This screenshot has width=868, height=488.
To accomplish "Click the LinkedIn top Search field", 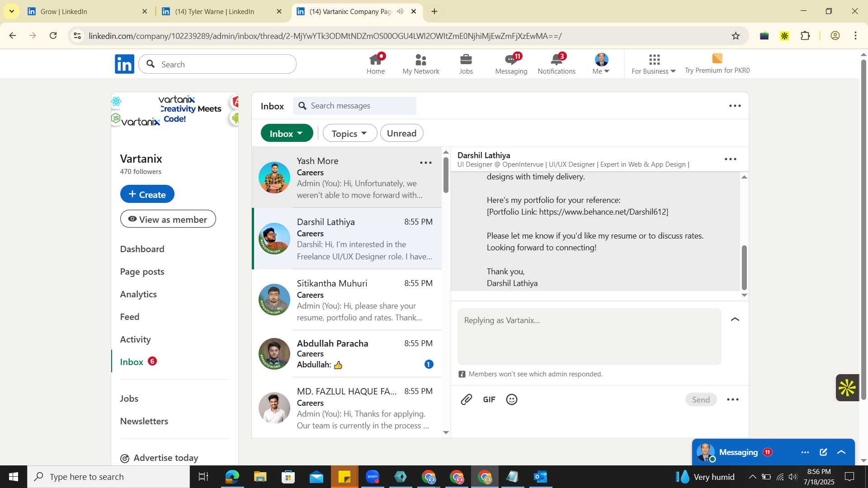I will click(217, 64).
